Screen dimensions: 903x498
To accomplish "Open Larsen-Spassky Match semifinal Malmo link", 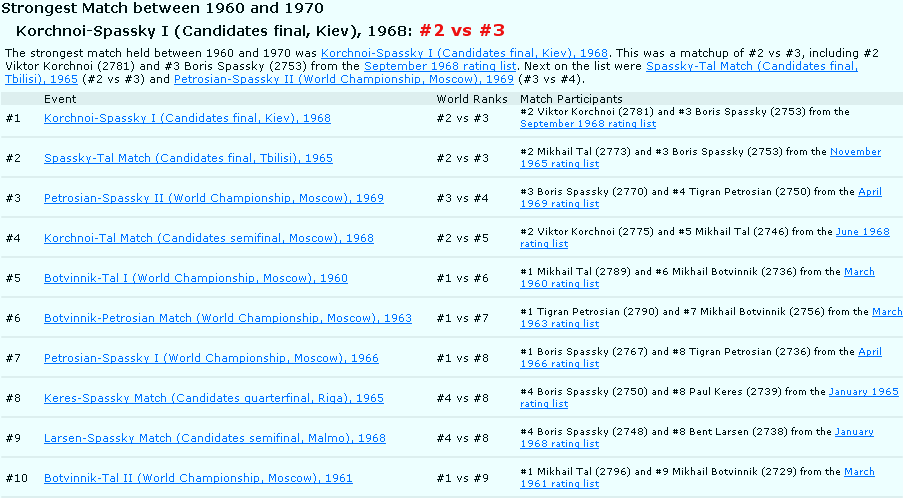I will (x=214, y=438).
